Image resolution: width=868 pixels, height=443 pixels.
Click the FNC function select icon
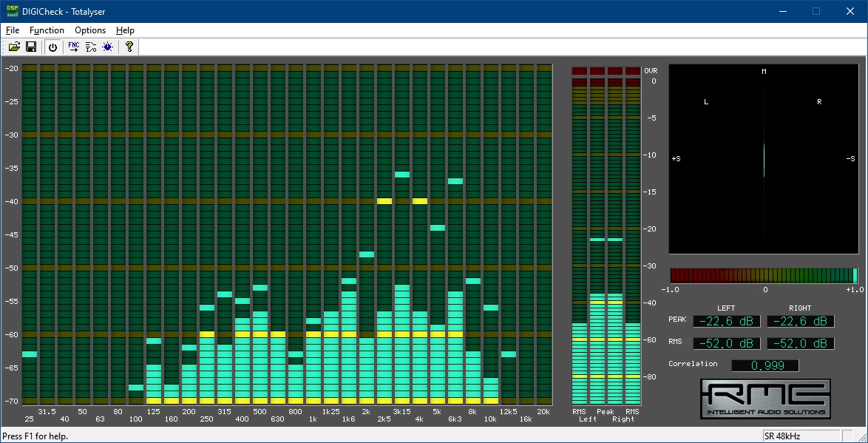click(x=73, y=47)
